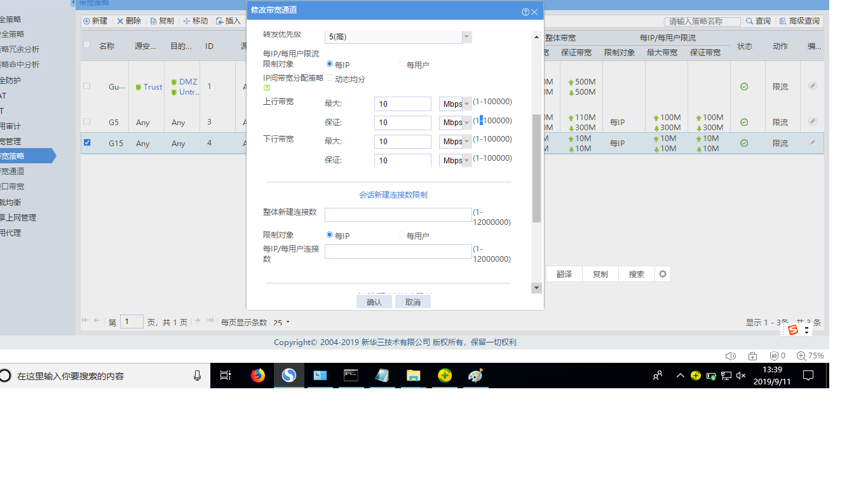The image size is (868, 488).
Task: Click the gear icon next to 搜索
Action: [663, 274]
